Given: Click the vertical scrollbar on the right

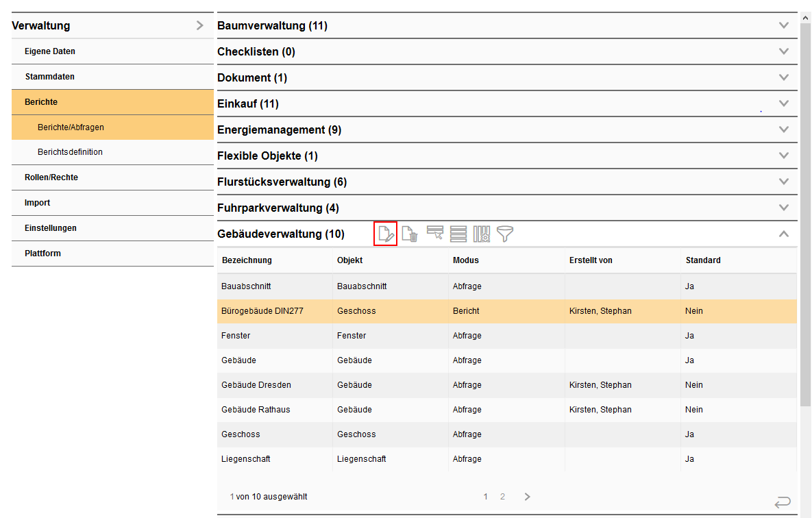Looking at the screenshot, I should click(805, 206).
